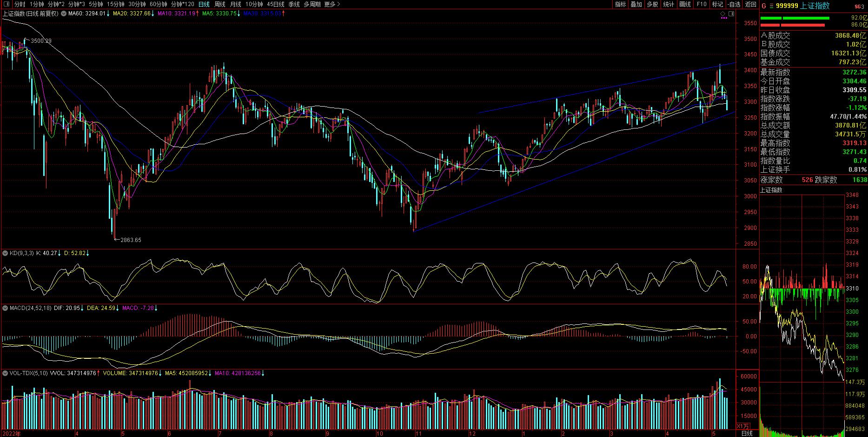Image resolution: width=868 pixels, height=437 pixels.
Task: Click the diamond marker icon atop the chart
Action: pos(723,13)
